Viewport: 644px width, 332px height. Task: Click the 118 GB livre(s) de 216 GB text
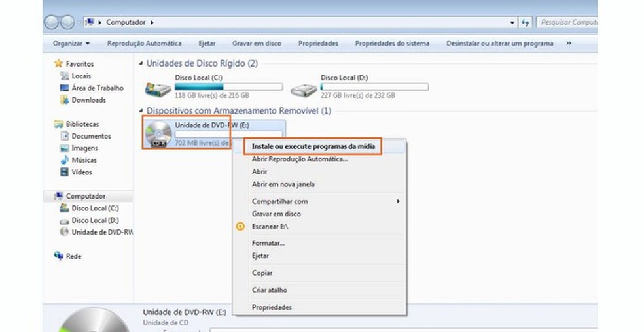point(212,95)
